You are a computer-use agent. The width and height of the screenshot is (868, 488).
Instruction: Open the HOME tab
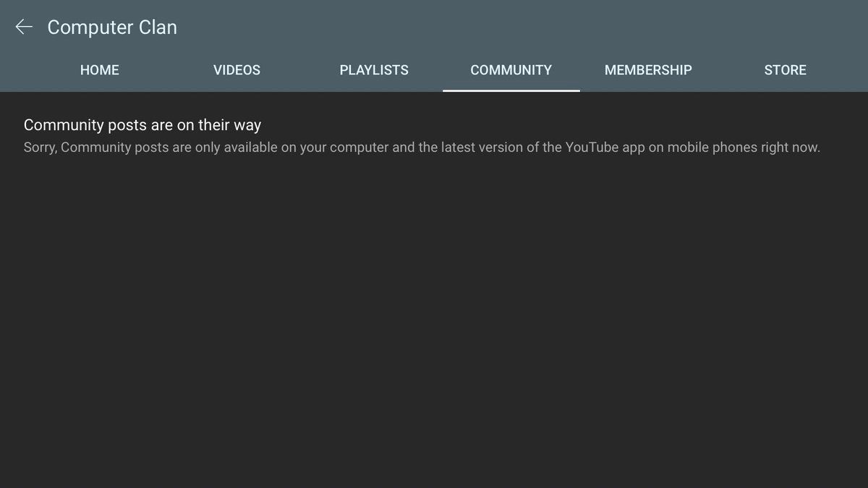(x=100, y=70)
